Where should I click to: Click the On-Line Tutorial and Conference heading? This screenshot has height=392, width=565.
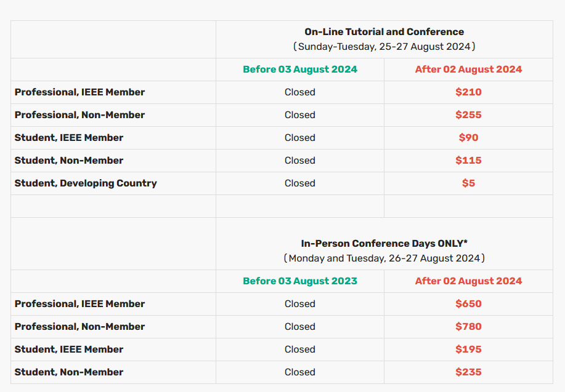point(384,31)
